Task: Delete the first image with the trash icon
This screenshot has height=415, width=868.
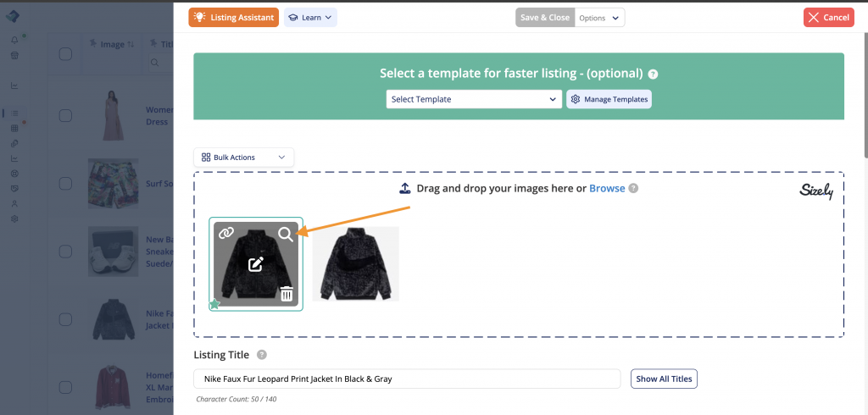Action: point(287,294)
